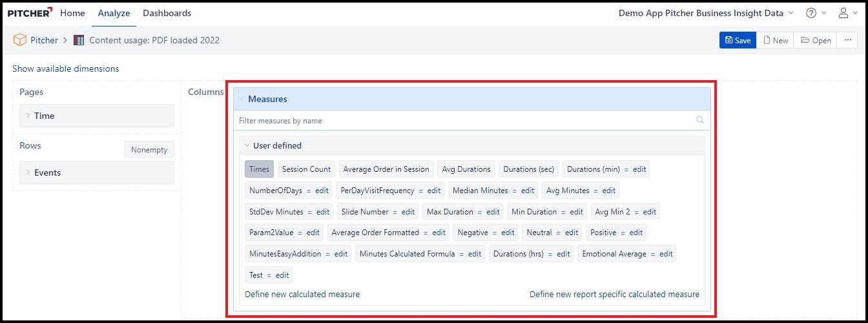The height and width of the screenshot is (323, 868).
Task: Save the report with Save button
Action: click(738, 40)
